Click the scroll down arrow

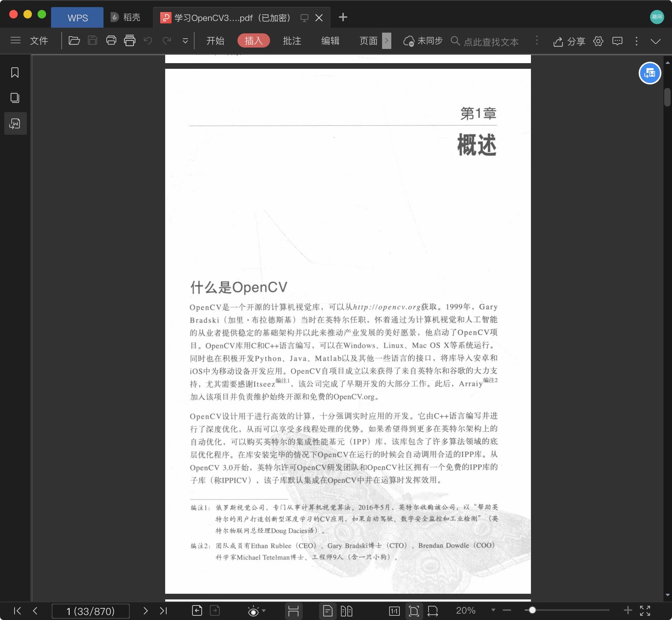tap(668, 595)
